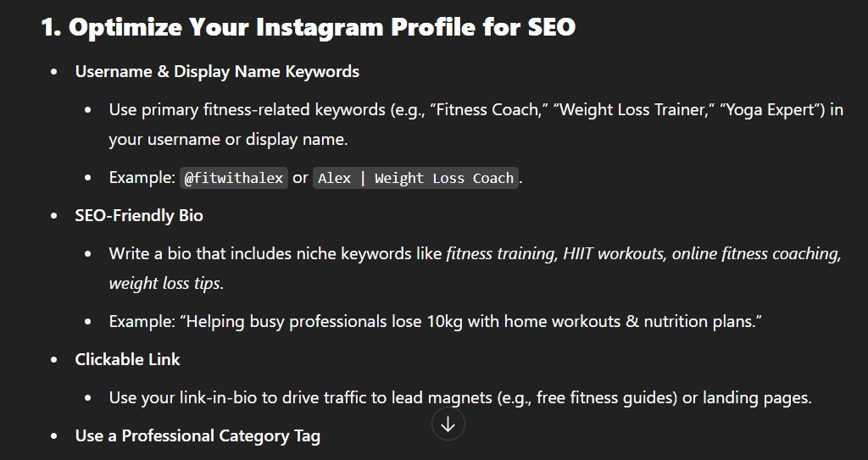Click the scroll-to-bottom down arrow button
Screen dimensions: 868x460
(448, 424)
